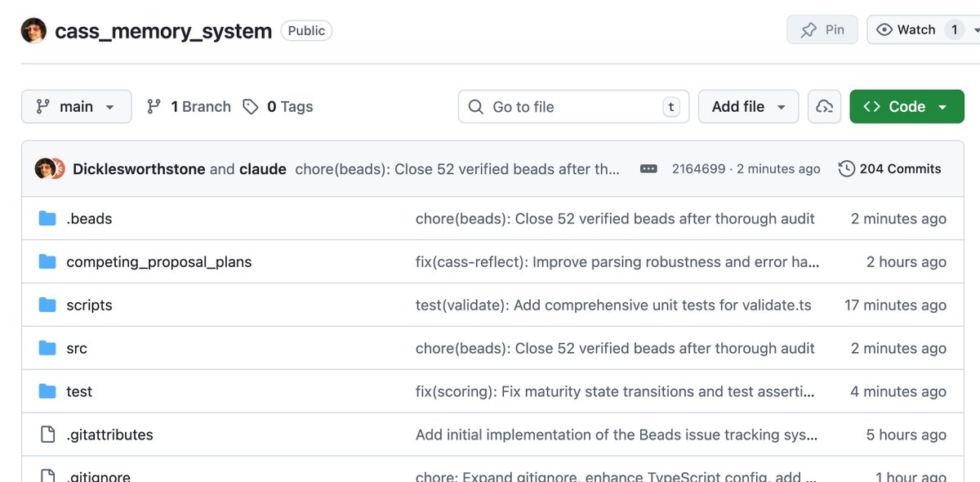Focus the Go to file search field

[x=573, y=107]
